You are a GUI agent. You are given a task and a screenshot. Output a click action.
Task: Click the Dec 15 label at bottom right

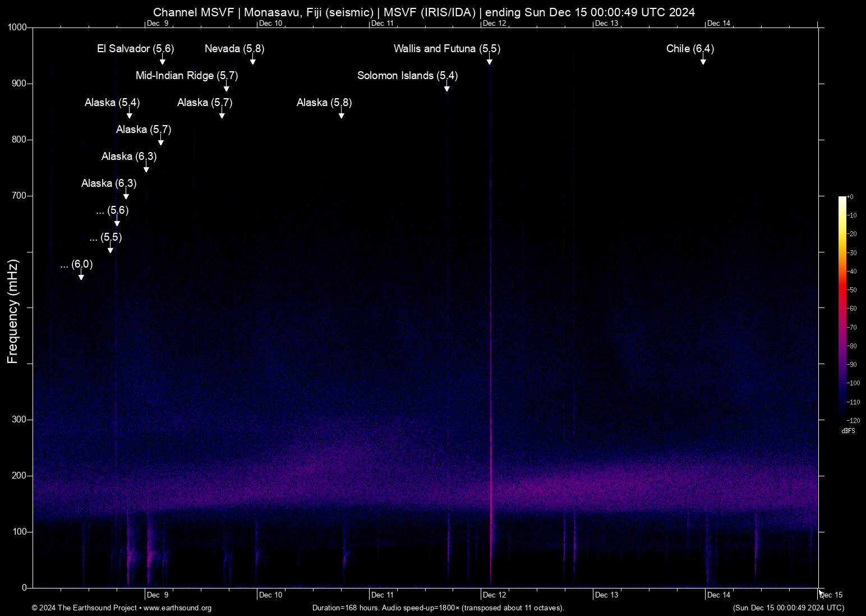pyautogui.click(x=830, y=595)
